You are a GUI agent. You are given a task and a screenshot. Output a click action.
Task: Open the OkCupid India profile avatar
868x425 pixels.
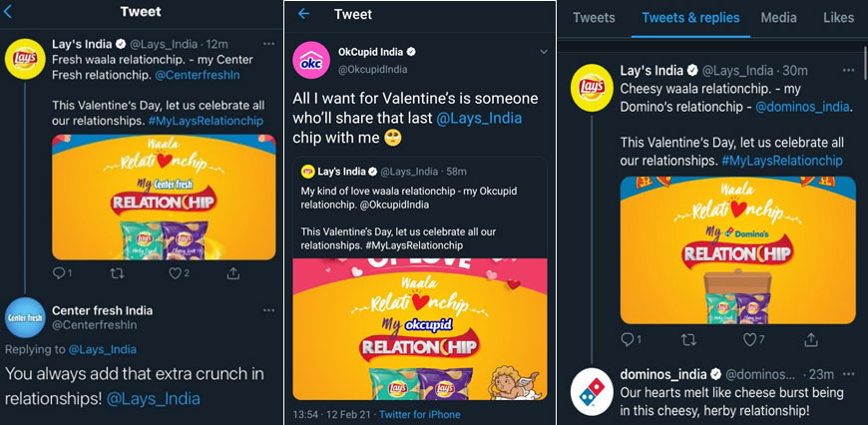[x=311, y=60]
